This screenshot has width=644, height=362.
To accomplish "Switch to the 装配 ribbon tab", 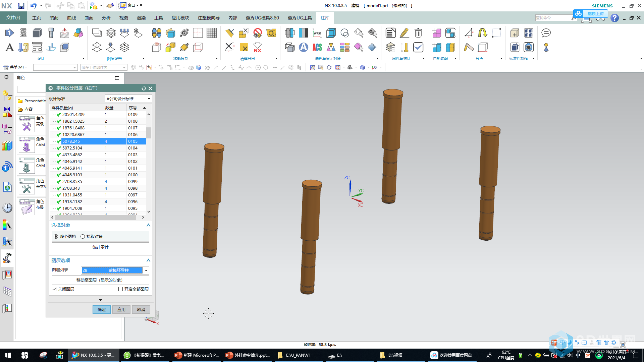I will pyautogui.click(x=54, y=18).
